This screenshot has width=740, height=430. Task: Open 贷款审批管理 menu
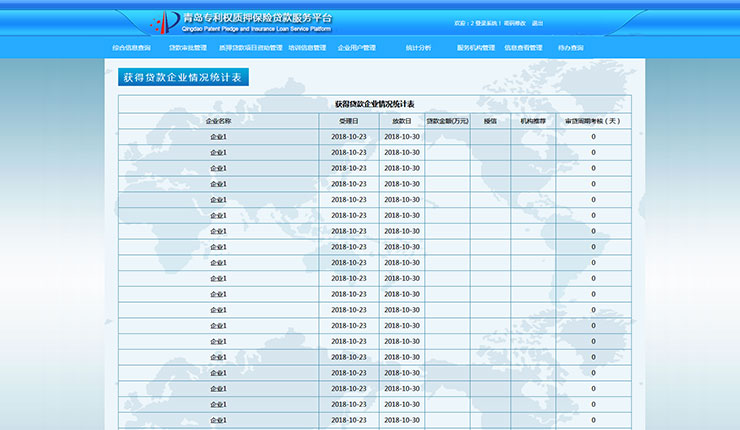[x=188, y=48]
